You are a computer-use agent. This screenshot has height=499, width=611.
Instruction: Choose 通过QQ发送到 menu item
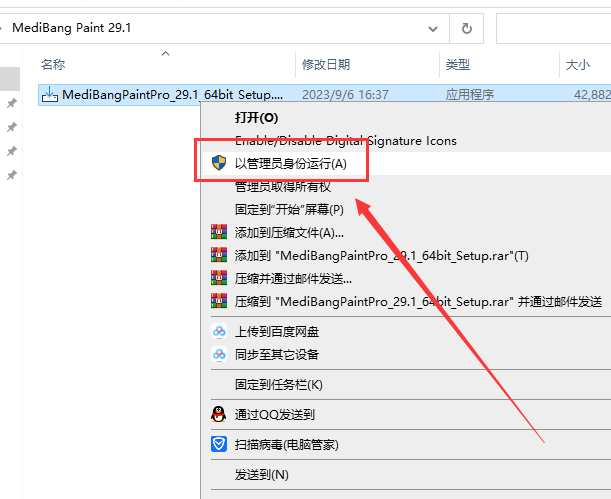point(275,414)
